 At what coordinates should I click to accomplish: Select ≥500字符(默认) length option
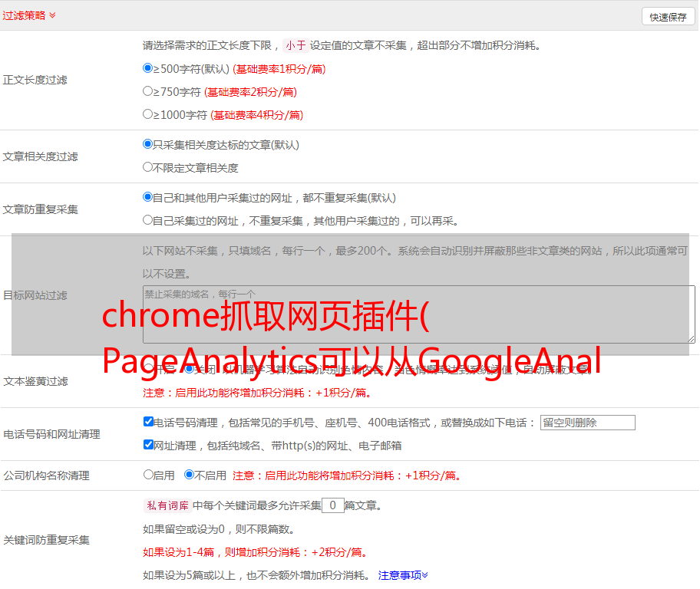coord(147,68)
